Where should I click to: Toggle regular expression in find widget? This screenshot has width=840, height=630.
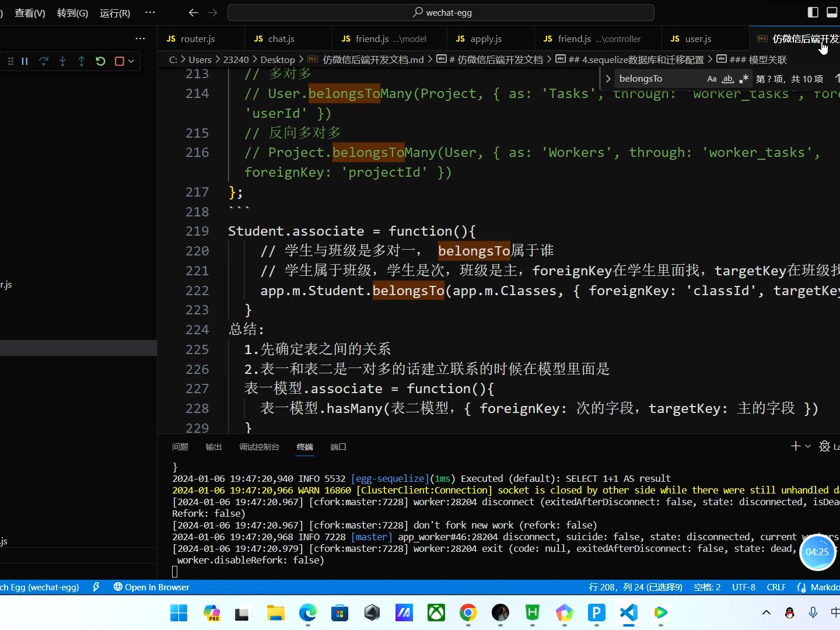click(743, 79)
